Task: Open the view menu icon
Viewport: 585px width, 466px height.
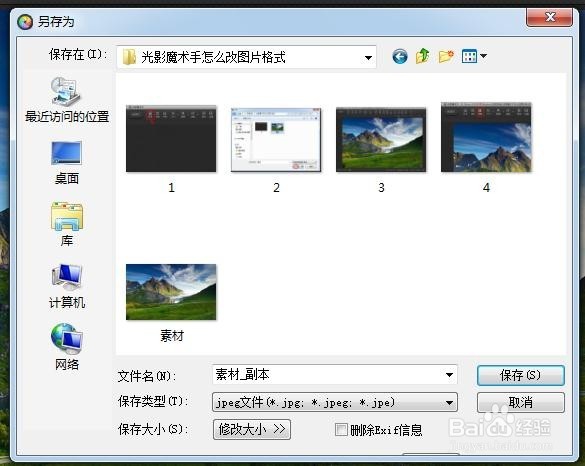Action: 469,56
